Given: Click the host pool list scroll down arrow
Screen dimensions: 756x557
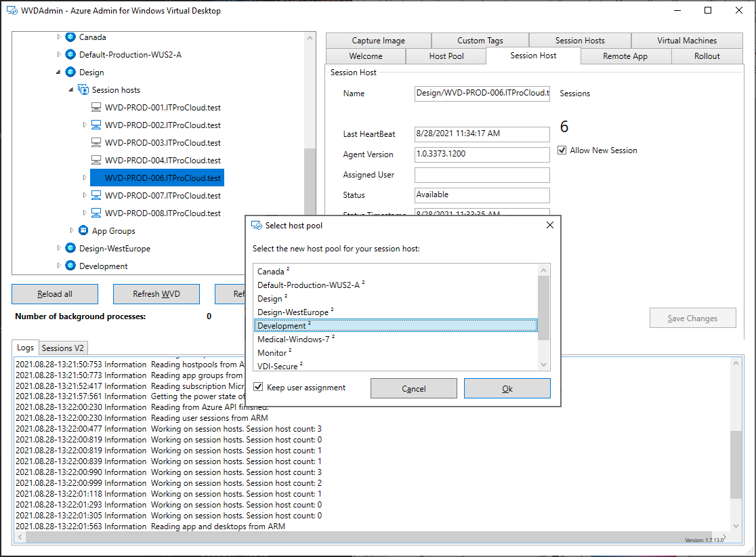Looking at the screenshot, I should (x=543, y=365).
